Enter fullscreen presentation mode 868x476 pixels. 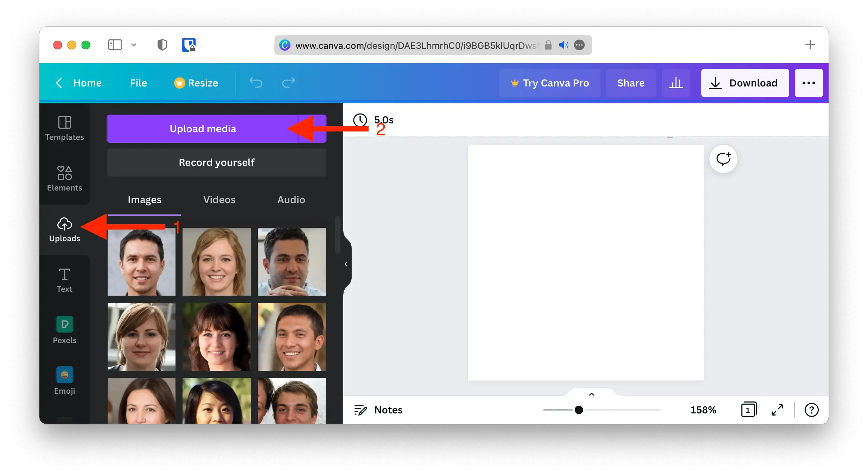(x=777, y=410)
